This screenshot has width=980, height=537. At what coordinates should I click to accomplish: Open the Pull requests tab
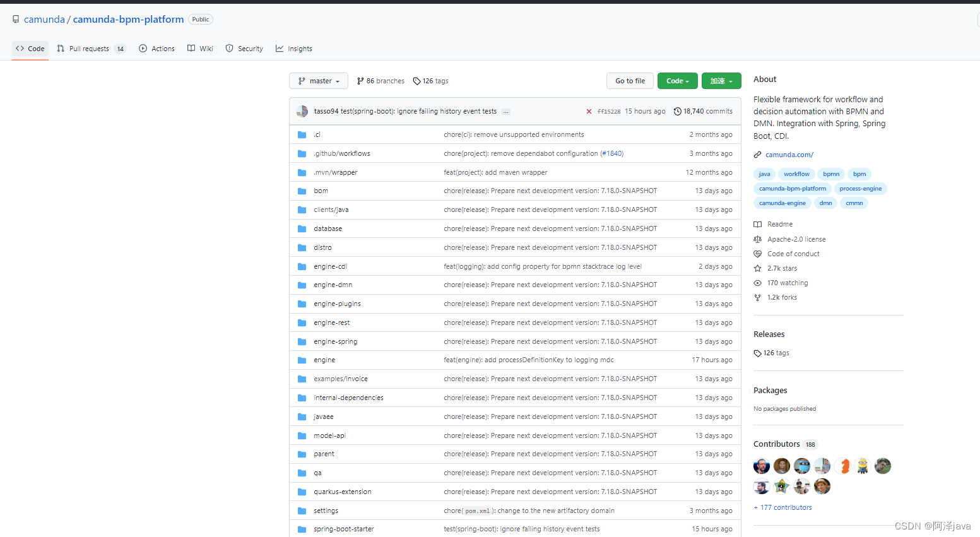[92, 49]
